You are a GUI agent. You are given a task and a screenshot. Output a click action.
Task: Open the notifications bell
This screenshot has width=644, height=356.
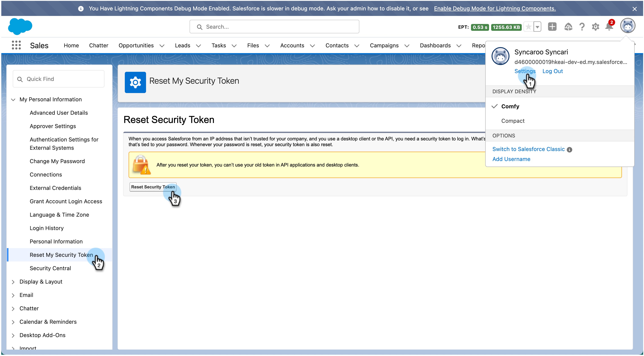[x=609, y=27]
